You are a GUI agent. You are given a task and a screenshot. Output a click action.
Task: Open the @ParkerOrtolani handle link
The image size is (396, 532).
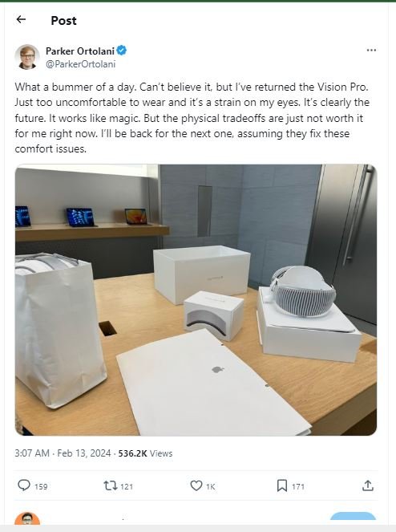81,64
